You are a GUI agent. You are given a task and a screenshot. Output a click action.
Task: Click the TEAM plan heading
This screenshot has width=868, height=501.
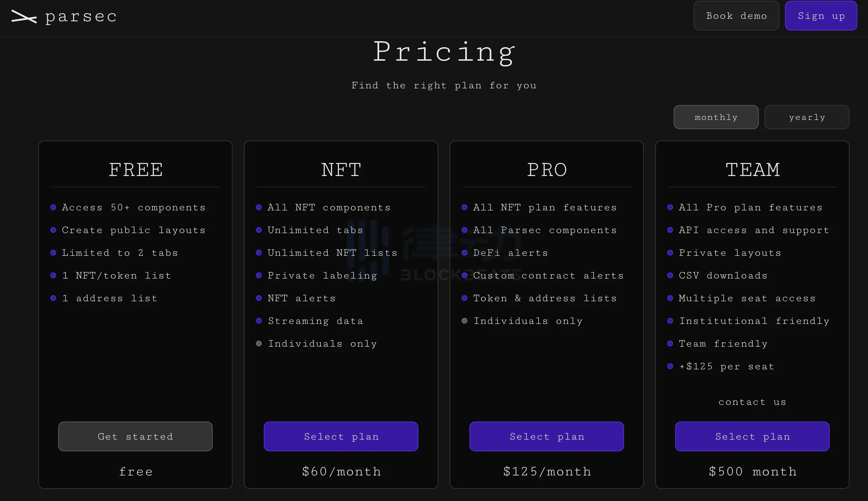pyautogui.click(x=752, y=170)
